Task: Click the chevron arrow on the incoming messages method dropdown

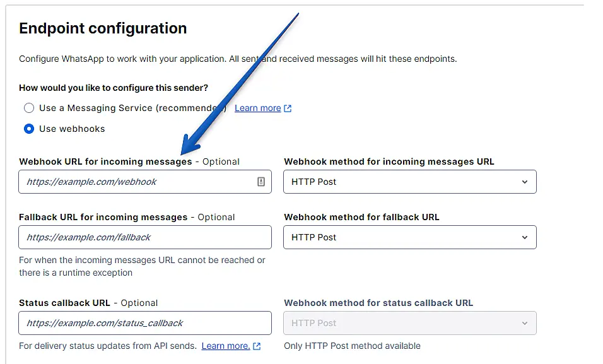Action: click(525, 182)
